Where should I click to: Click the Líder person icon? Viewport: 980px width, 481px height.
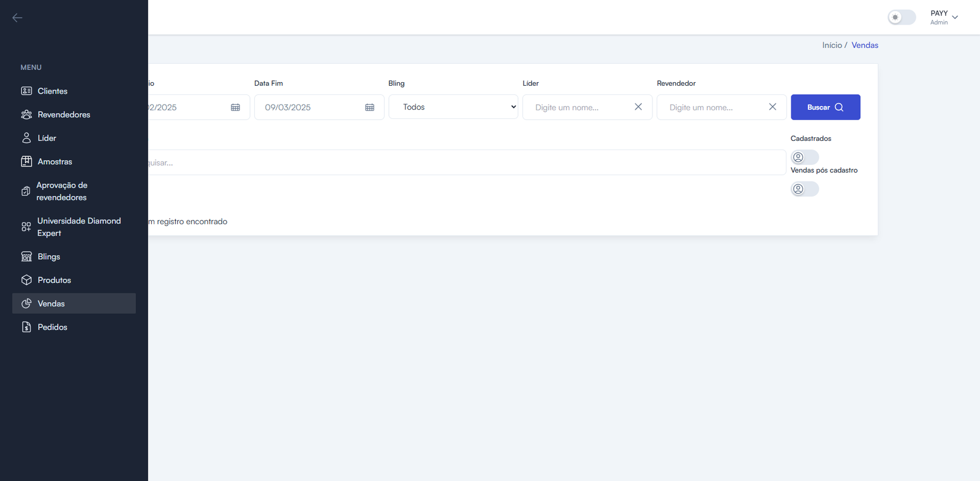[x=26, y=138]
